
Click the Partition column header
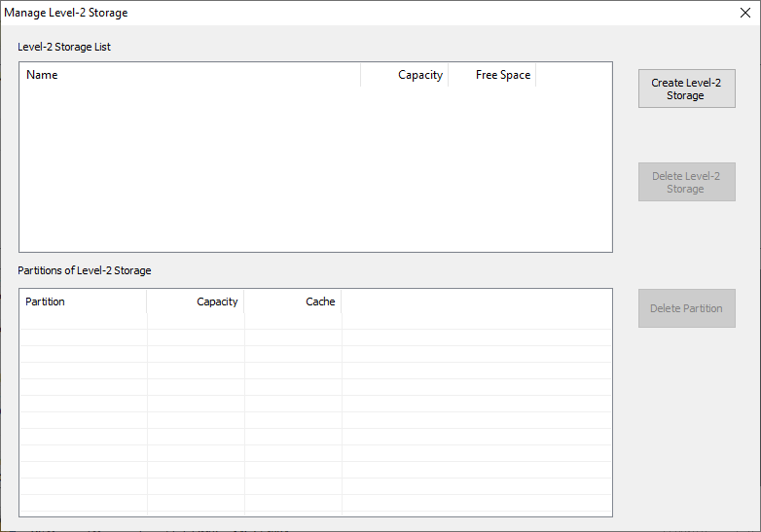[84, 301]
